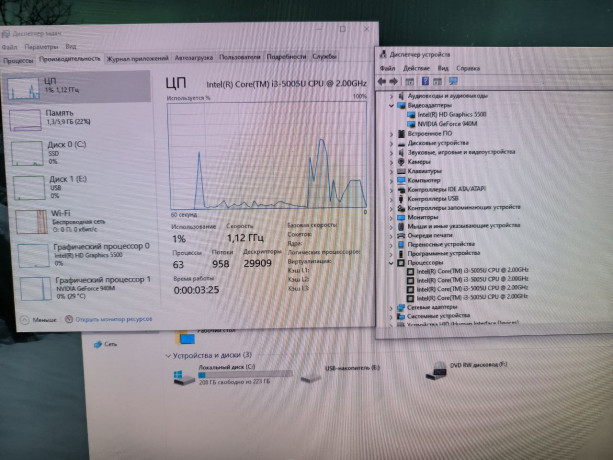This screenshot has width=613, height=460.
Task: Collapse the Процессоры node
Action: pyautogui.click(x=391, y=263)
